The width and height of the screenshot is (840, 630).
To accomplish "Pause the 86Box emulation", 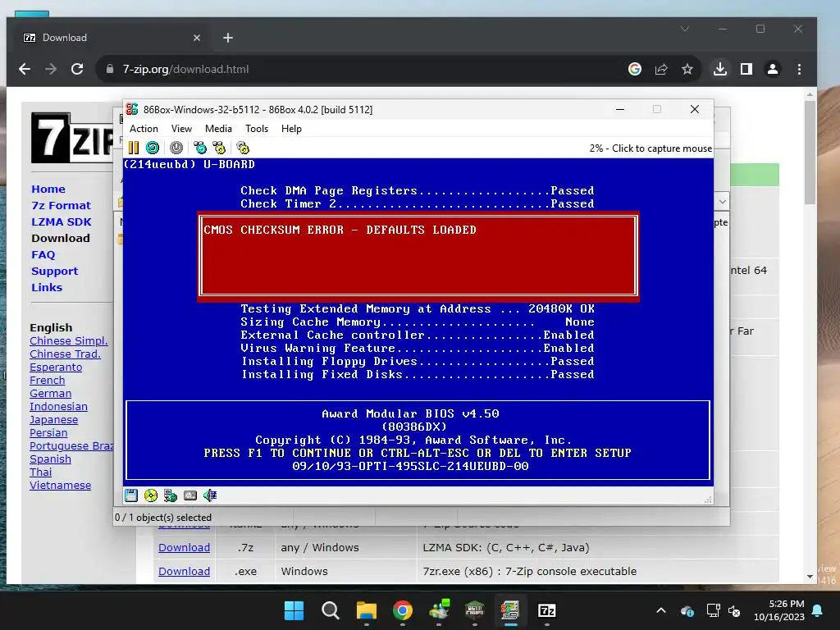I will 134,148.
